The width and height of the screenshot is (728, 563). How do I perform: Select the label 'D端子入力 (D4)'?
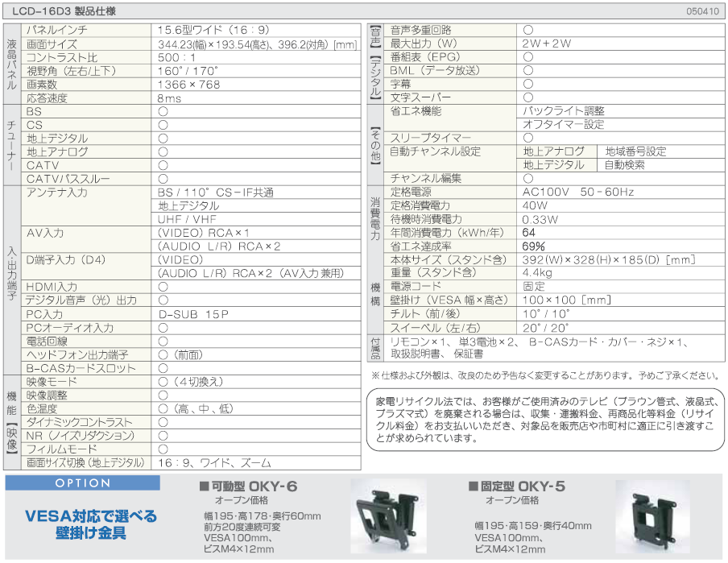pyautogui.click(x=66, y=259)
